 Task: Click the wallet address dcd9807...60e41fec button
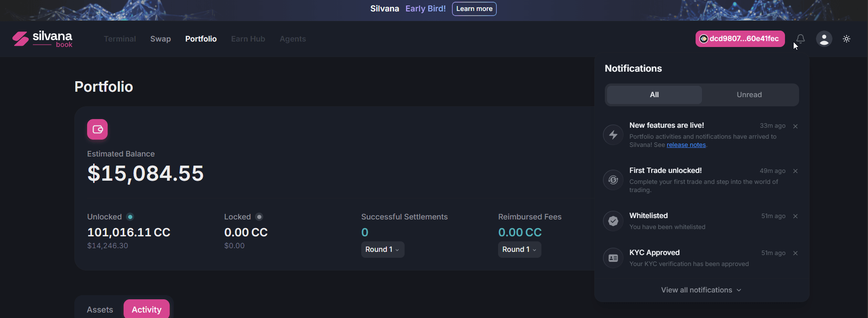point(740,39)
